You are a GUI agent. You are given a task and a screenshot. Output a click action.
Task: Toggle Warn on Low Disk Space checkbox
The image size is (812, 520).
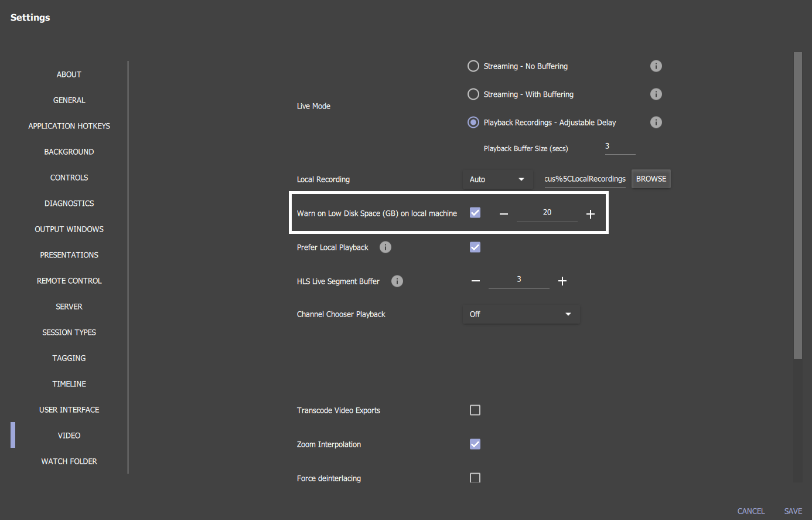[x=475, y=213]
